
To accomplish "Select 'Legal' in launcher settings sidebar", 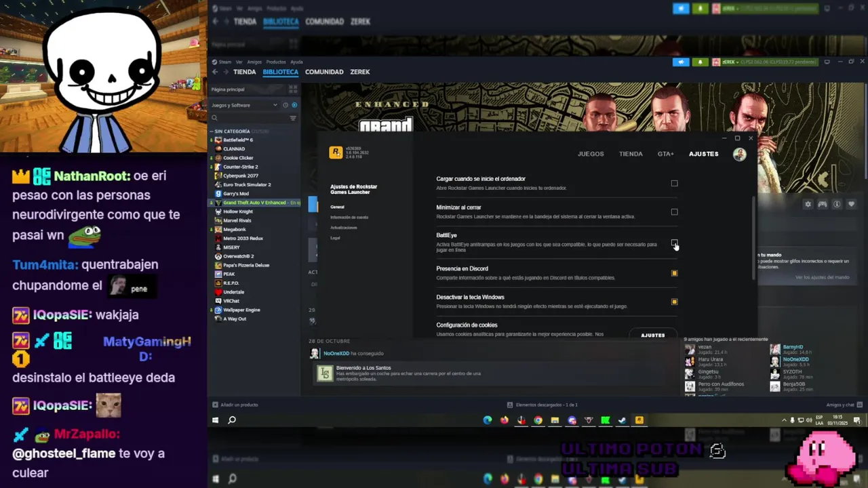I will tap(335, 238).
